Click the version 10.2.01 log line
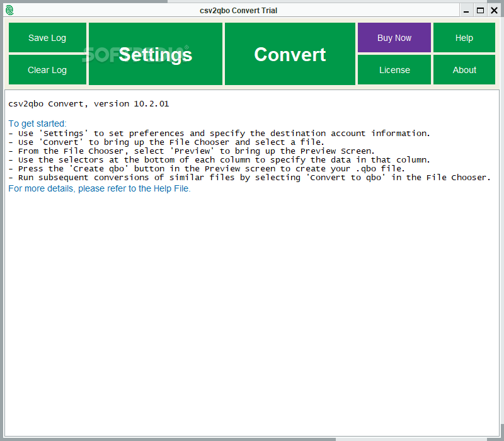 click(x=88, y=104)
